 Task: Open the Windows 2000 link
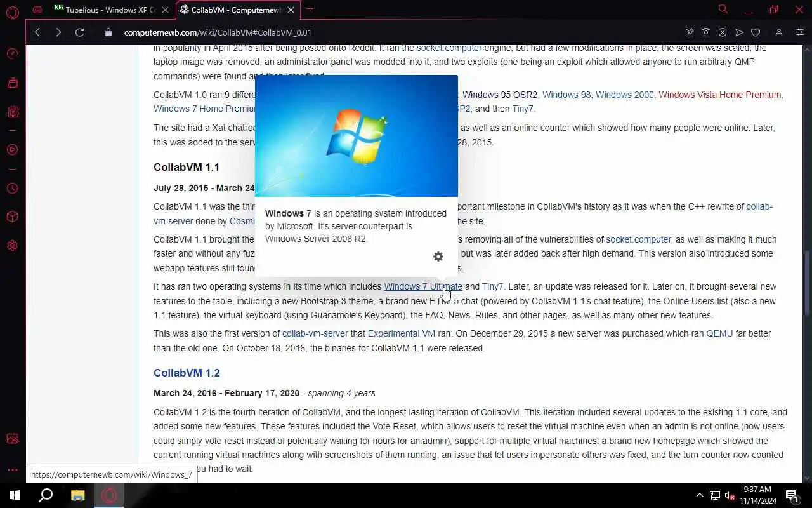(624, 95)
